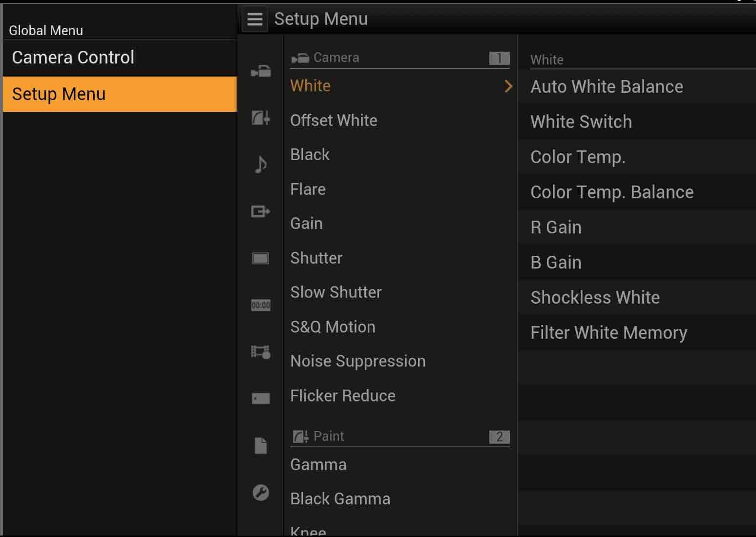Open the hamburger menu button
756x537 pixels.
tap(254, 20)
